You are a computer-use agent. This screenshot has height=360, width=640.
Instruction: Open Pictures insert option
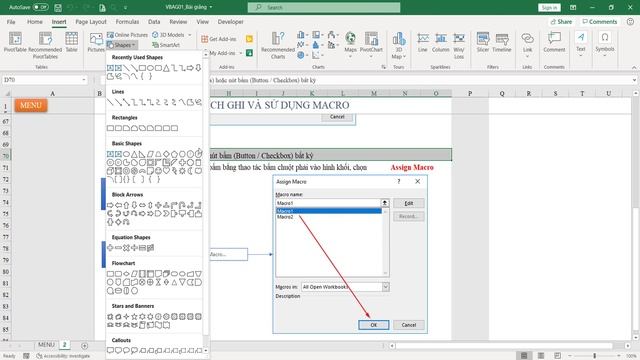pyautogui.click(x=96, y=42)
